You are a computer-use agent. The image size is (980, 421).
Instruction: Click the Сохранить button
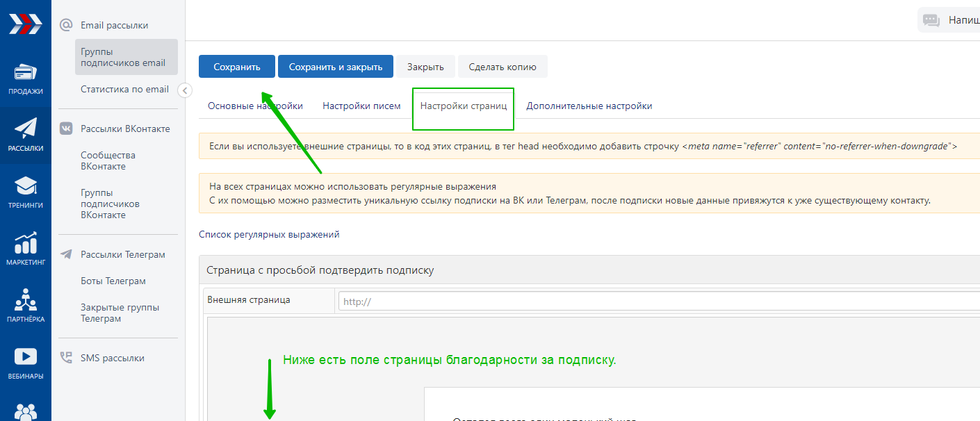click(x=237, y=67)
